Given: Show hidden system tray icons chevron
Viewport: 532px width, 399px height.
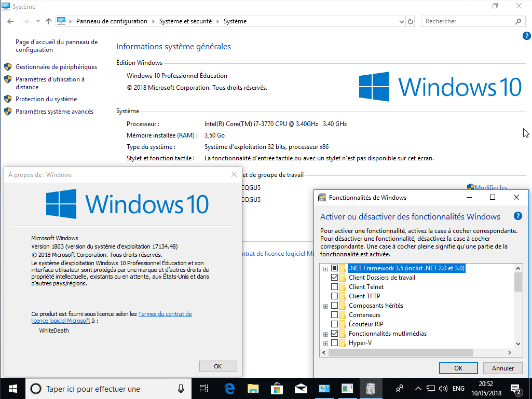Looking at the screenshot, I should (x=418, y=389).
